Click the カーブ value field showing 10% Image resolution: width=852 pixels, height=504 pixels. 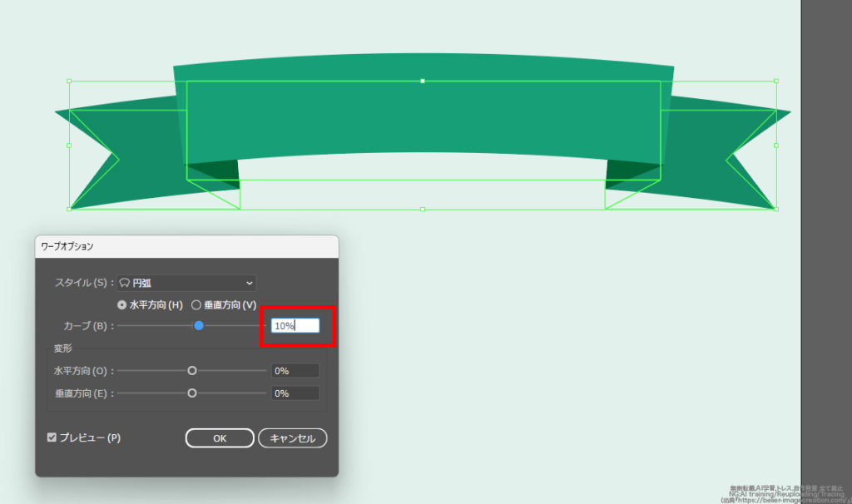295,326
